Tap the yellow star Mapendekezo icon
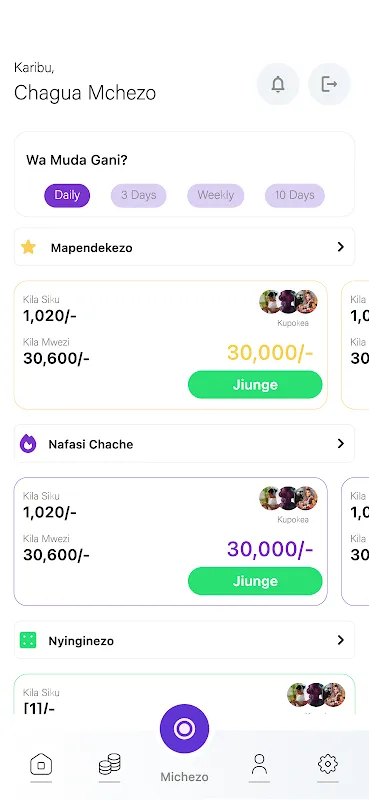 (x=28, y=247)
